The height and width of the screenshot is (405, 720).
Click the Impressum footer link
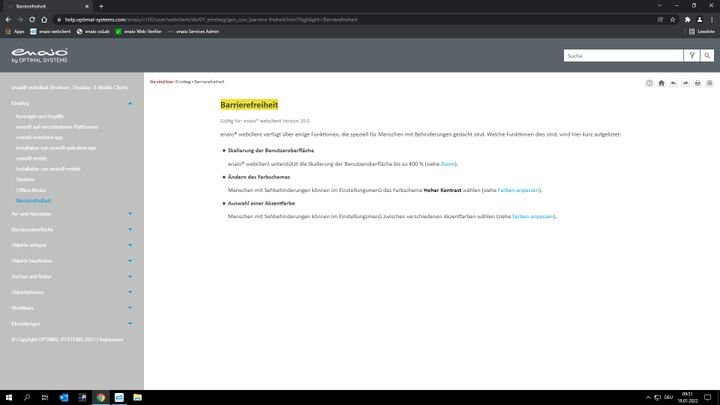tap(112, 340)
